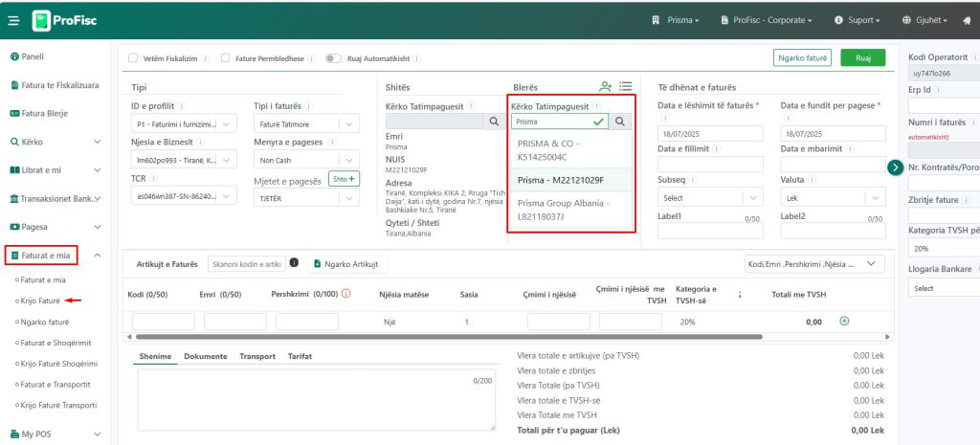The height and width of the screenshot is (445, 980).
Task: Open the ProFisc - Corporate header menu
Action: click(x=767, y=20)
